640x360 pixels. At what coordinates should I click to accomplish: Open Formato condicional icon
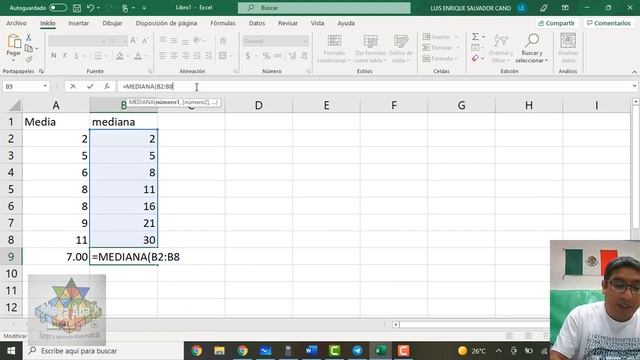pos(334,41)
